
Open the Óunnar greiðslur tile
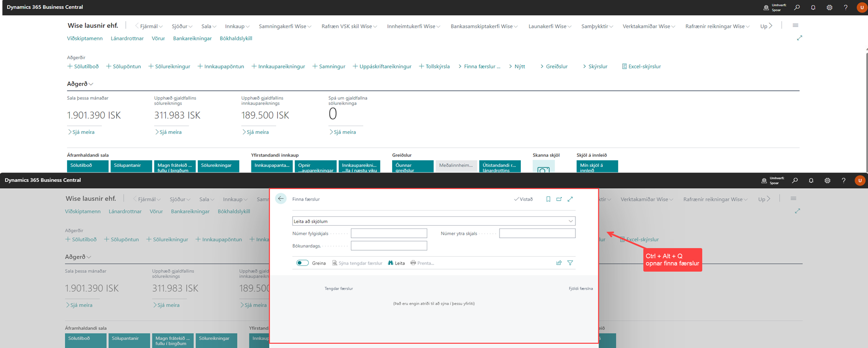(412, 166)
